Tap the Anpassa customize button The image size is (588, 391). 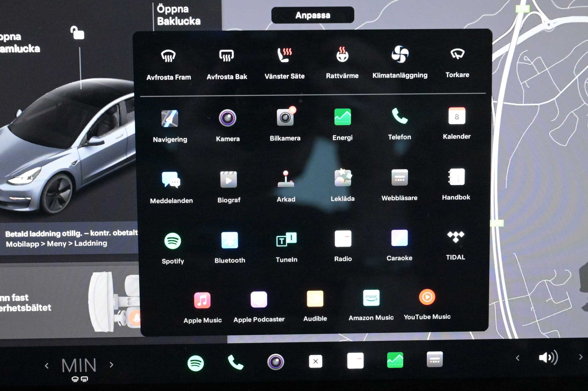coord(313,15)
